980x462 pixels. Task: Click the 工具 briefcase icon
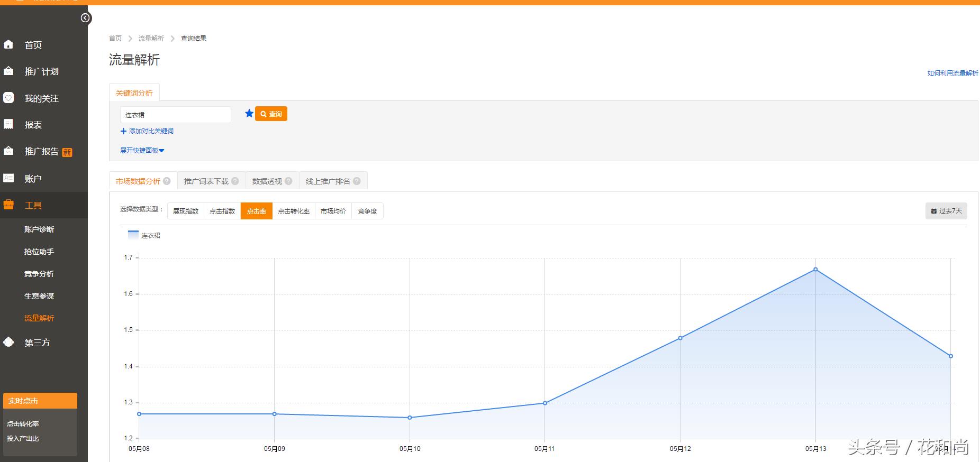[8, 205]
